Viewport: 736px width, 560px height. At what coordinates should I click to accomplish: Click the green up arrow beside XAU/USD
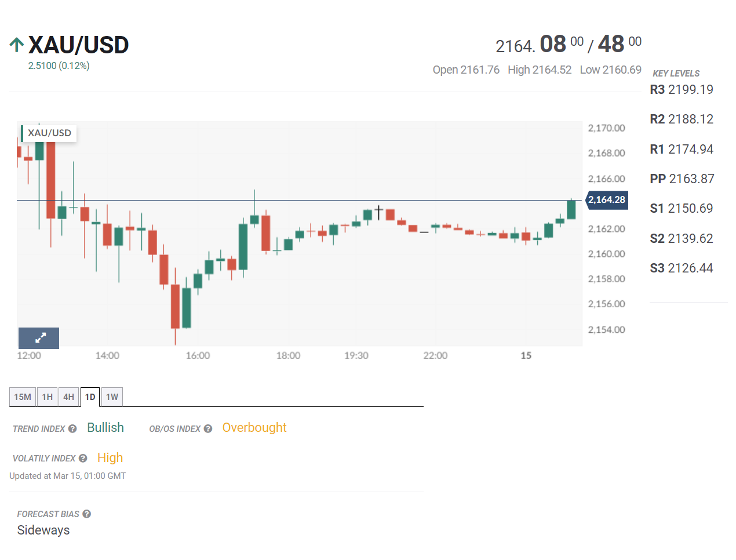pos(17,45)
